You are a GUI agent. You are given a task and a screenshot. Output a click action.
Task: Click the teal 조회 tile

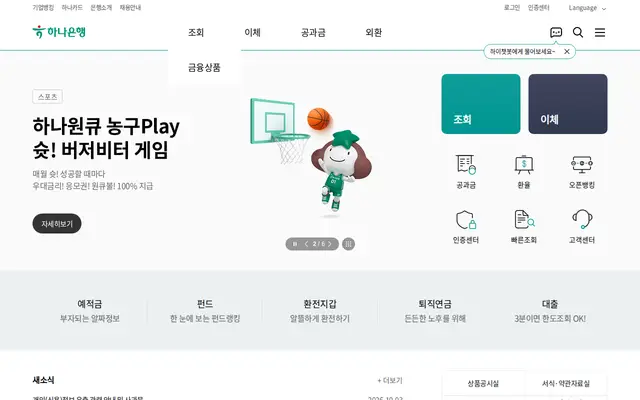tap(481, 104)
